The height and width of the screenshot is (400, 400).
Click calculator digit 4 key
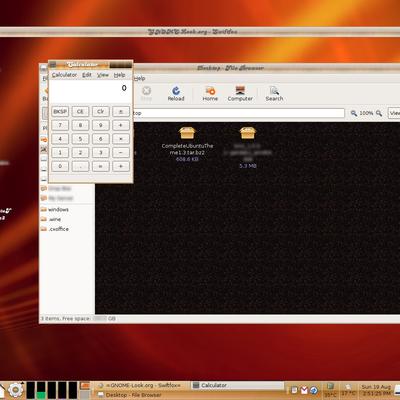point(60,139)
